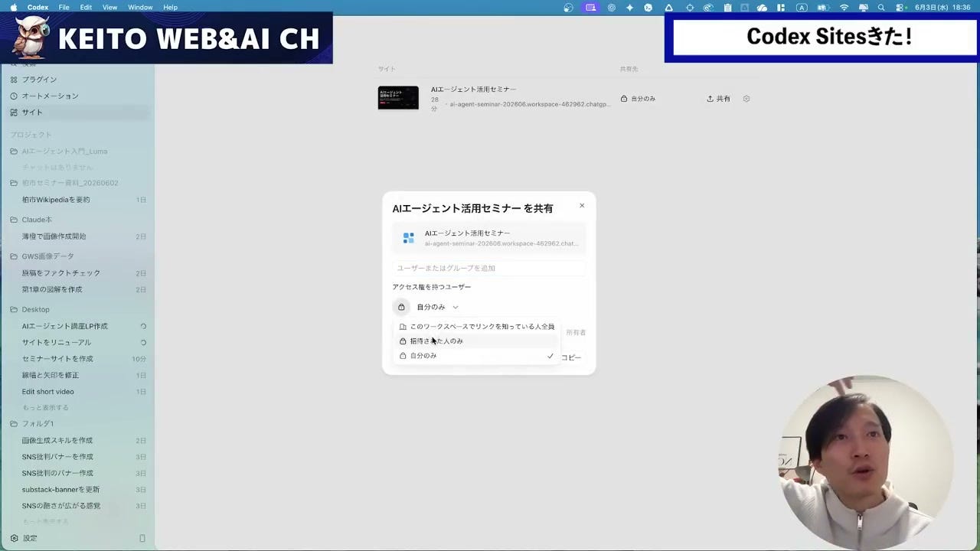980x551 pixels.
Task: Expand the AIエージェント入門_Luma project folder
Action: (77, 151)
